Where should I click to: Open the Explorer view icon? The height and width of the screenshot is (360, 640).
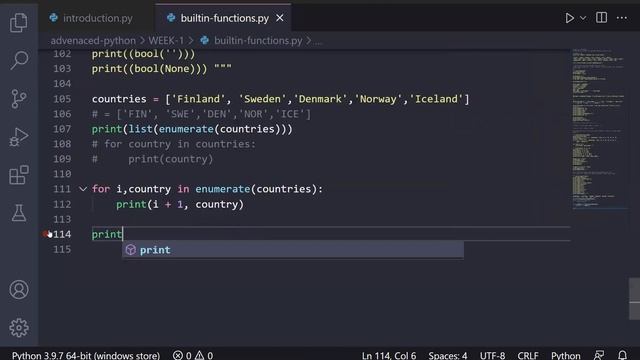tap(19, 22)
